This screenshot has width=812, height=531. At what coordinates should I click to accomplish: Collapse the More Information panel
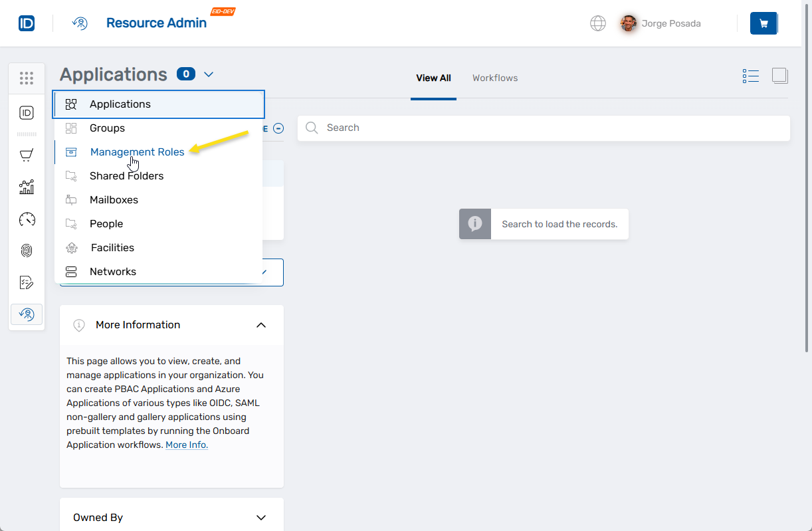point(261,325)
